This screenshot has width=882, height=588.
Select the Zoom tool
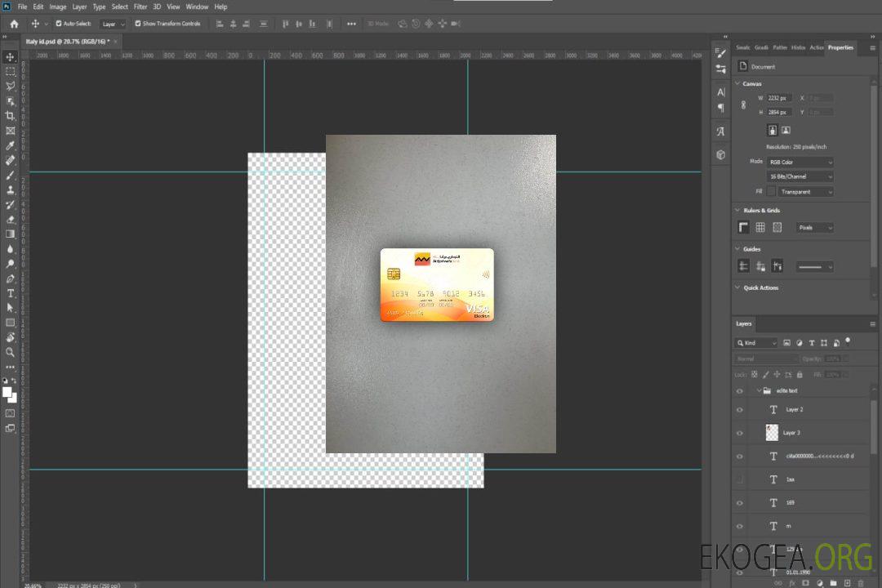(x=10, y=352)
